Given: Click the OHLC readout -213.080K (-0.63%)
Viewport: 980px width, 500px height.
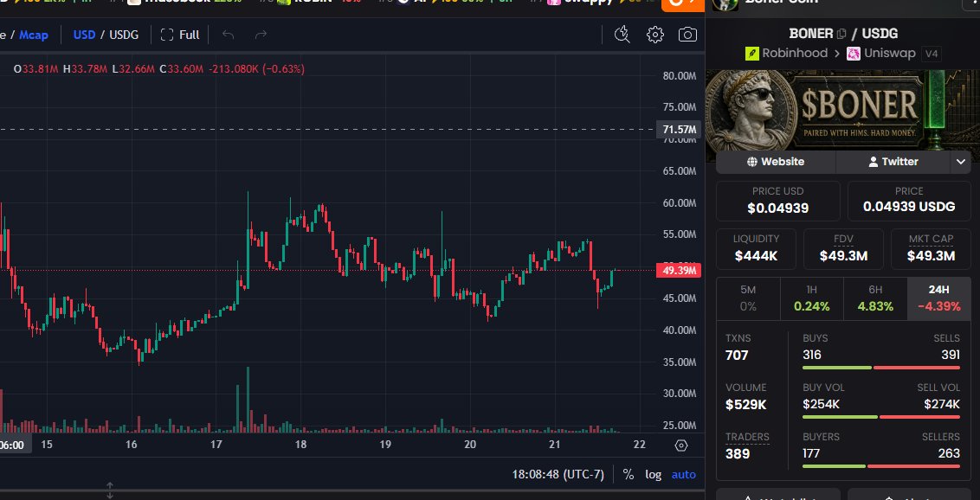Looking at the screenshot, I should click(256, 69).
